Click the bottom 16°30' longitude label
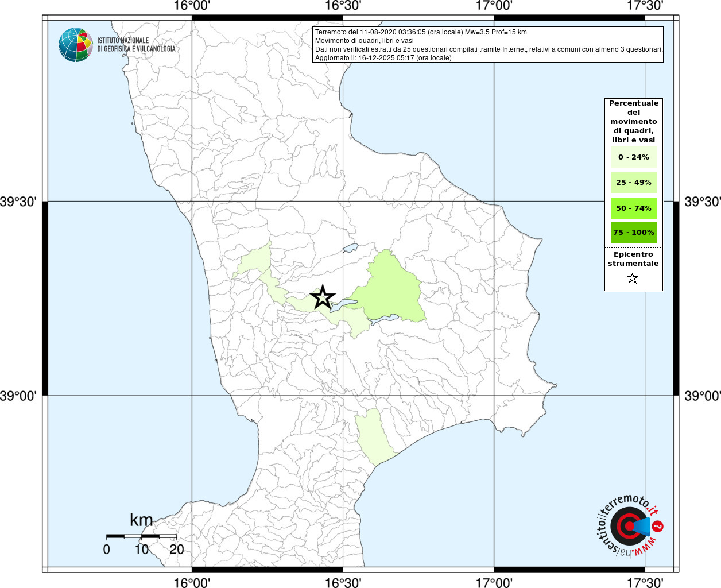Viewport: 721px width, 588px height. click(343, 582)
